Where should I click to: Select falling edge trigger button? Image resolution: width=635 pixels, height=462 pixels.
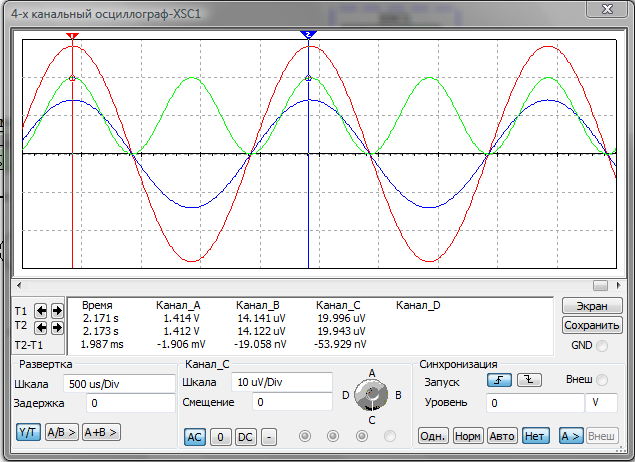[529, 380]
